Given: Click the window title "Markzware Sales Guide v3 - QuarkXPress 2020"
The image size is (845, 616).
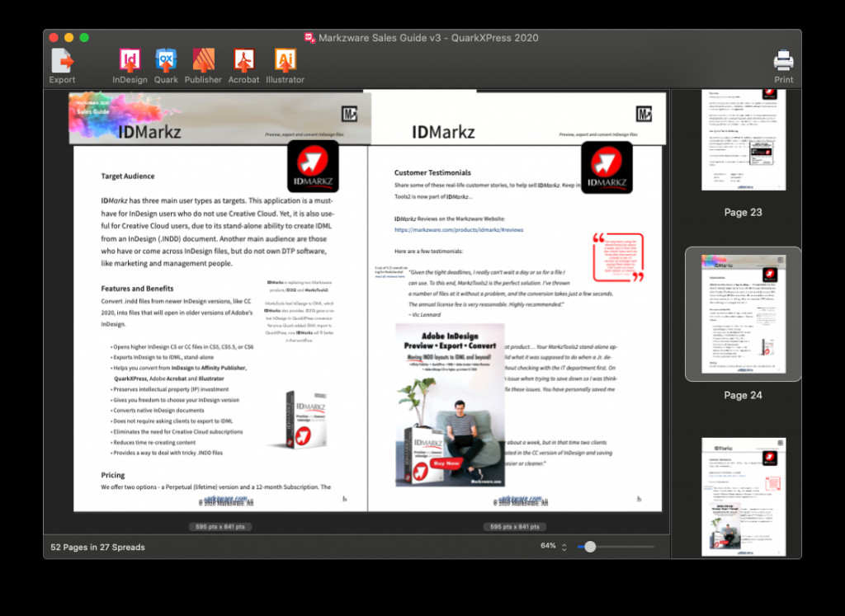Looking at the screenshot, I should (428, 38).
